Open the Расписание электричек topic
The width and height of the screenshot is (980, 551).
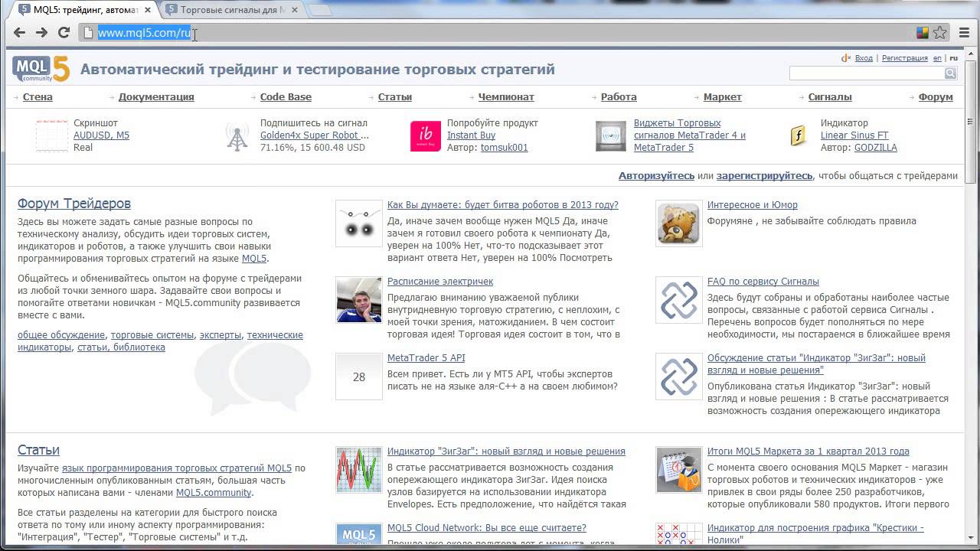(x=440, y=282)
